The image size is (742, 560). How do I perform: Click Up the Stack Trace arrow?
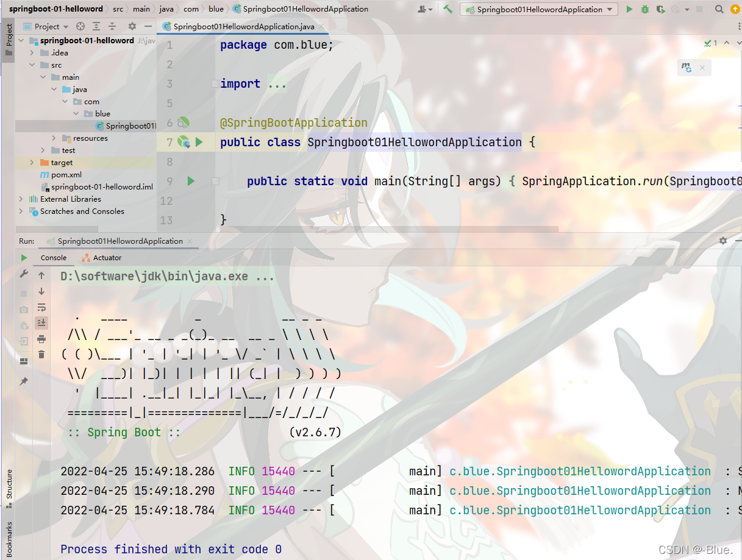pyautogui.click(x=41, y=275)
